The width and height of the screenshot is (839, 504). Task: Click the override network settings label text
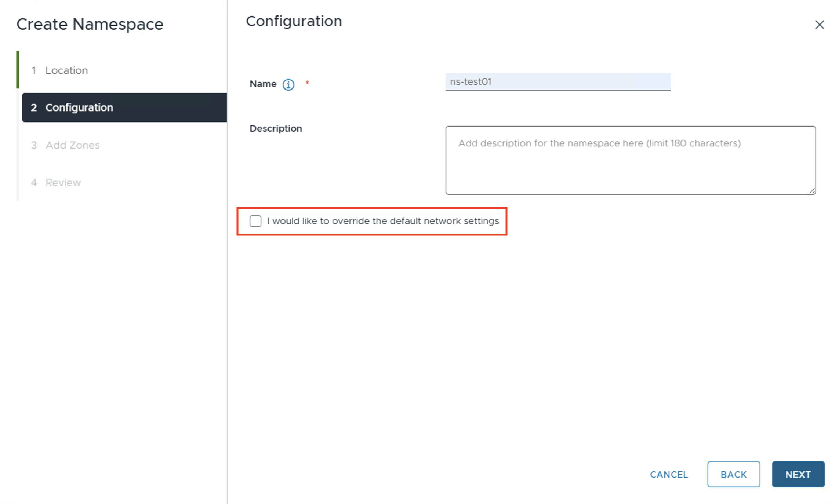[383, 221]
